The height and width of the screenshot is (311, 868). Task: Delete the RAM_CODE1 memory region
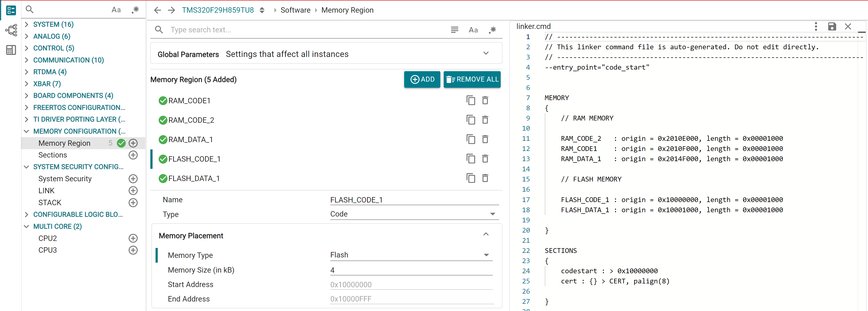pyautogui.click(x=485, y=100)
